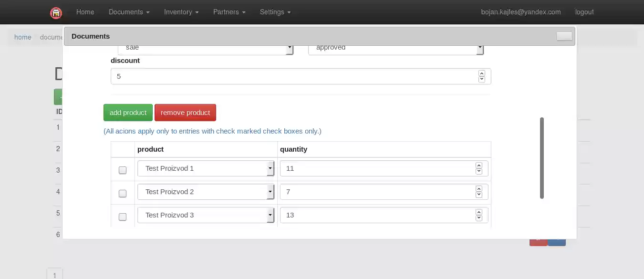Open the Inventory menu
Screen dimensions: 644x279
click(181, 12)
